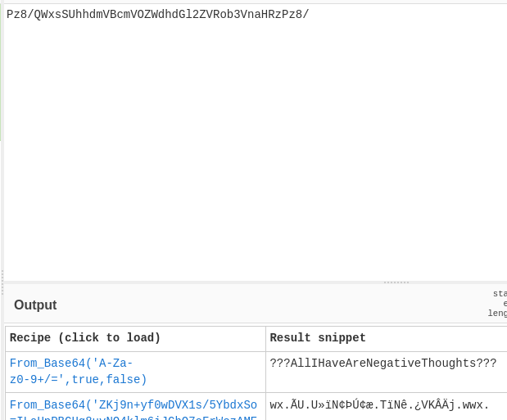507x420 pixels.
Task: Load the From_Base64 'ZKj9n+yf0wDVX1s' recipe
Action: click(133, 405)
